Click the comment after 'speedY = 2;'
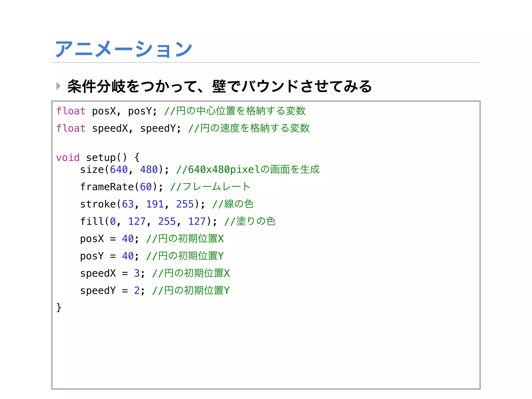Screen dimensions: 532x399 (x=191, y=290)
